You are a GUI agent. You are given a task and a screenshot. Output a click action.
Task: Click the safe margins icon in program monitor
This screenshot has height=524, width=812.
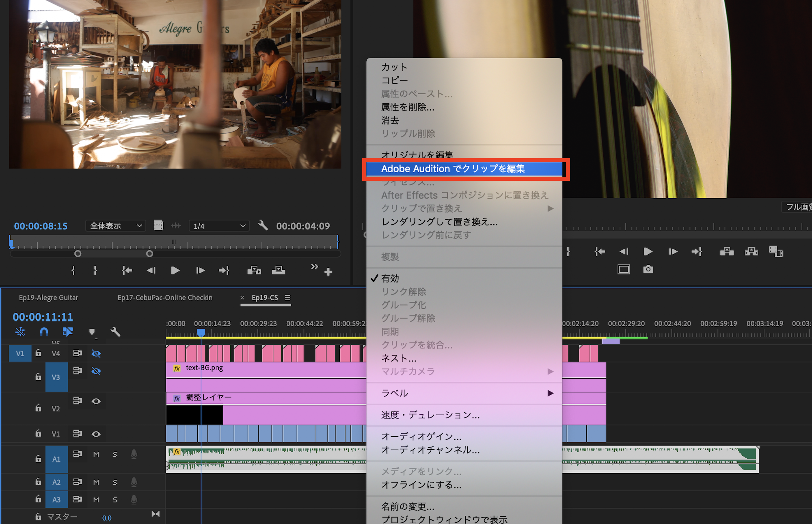(624, 269)
